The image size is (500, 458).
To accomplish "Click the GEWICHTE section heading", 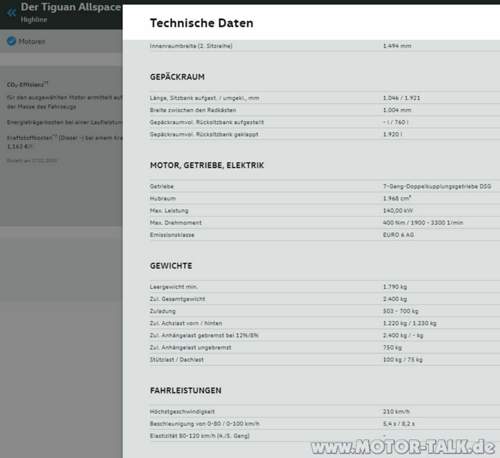I will (x=171, y=266).
